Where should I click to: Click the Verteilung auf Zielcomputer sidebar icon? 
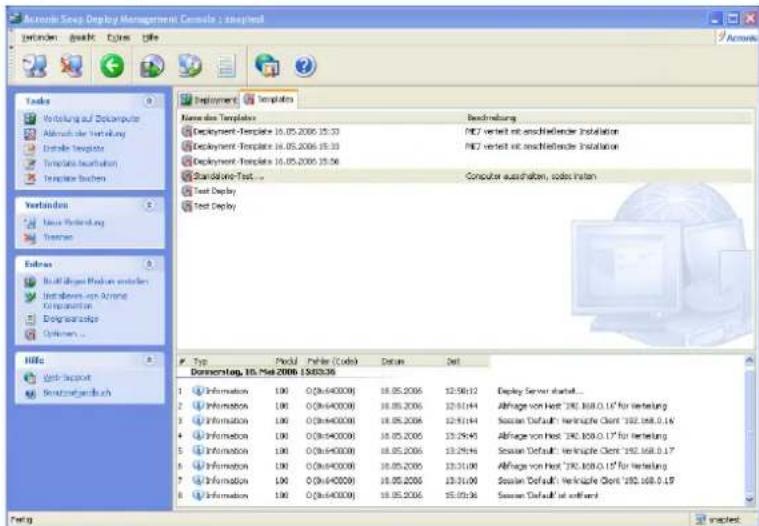click(30, 119)
